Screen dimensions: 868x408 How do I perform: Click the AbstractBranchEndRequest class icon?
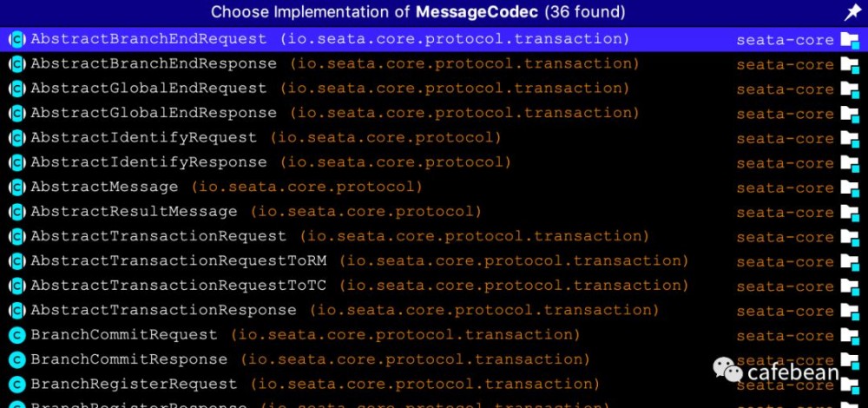pos(16,39)
